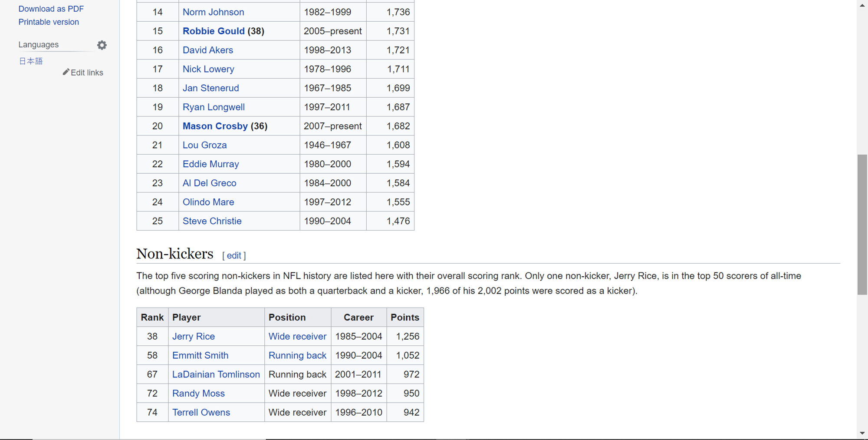Open the Al Del Greco link
The image size is (868, 440).
pos(210,183)
